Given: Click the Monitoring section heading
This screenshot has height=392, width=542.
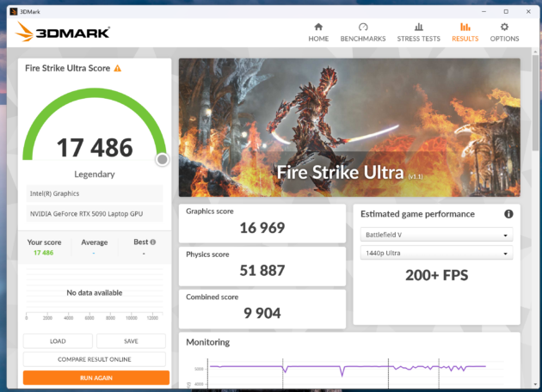Looking at the screenshot, I should coord(207,342).
